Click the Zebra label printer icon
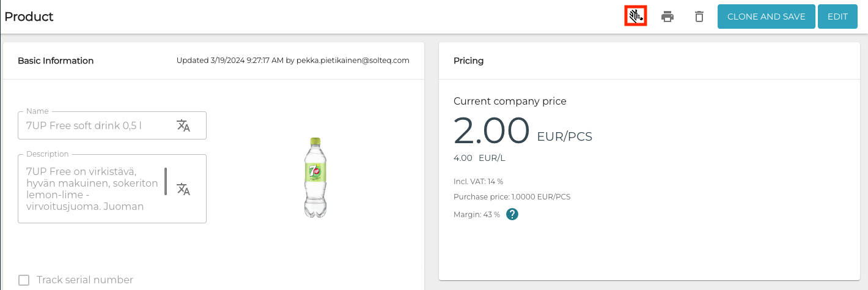This screenshot has height=290, width=868. coord(636,17)
